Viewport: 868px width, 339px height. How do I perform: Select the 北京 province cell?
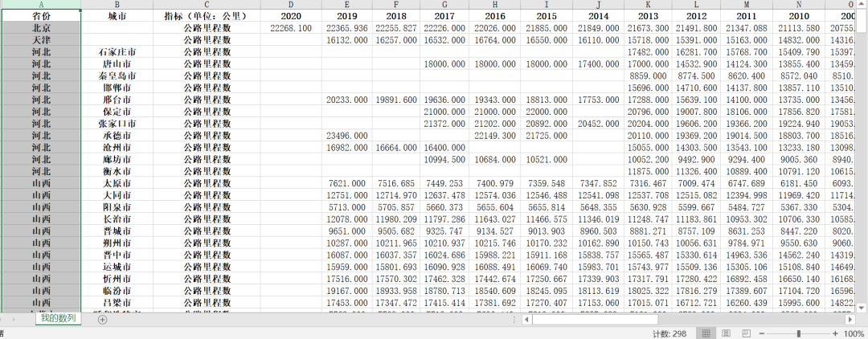click(42, 28)
